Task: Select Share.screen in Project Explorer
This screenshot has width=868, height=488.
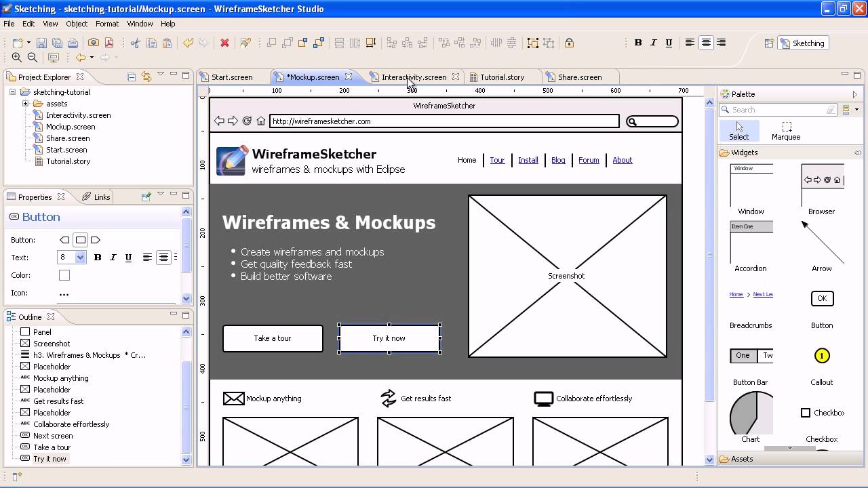Action: click(67, 138)
